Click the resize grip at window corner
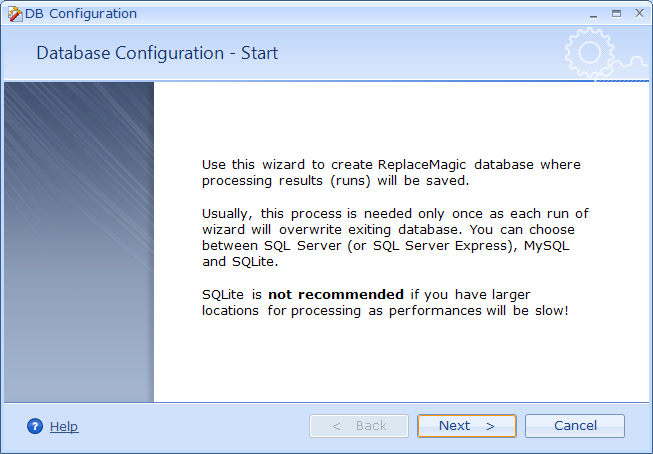Viewport: 653px width, 454px height. click(646, 447)
